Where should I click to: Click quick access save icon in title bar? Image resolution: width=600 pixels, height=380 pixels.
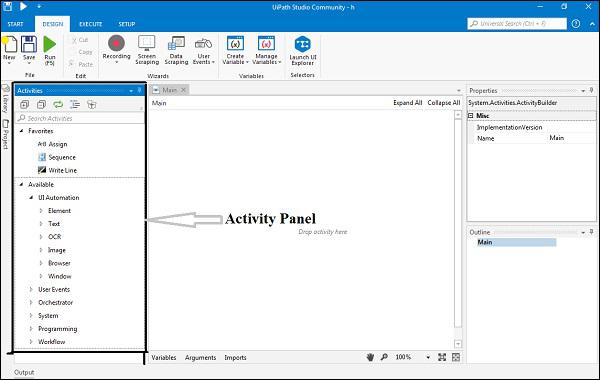click(7, 6)
